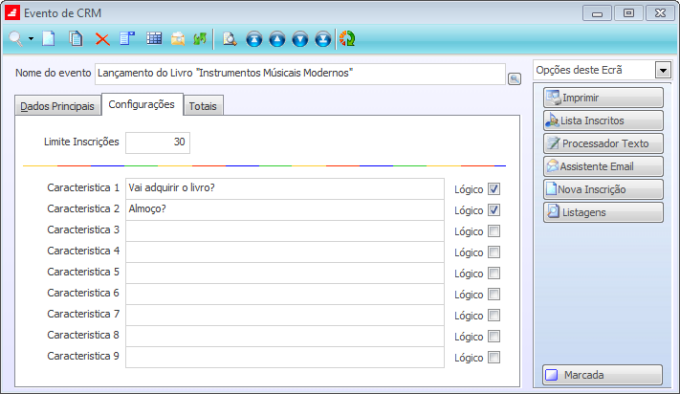The image size is (680, 394).
Task: Click Caracteristica 1 text field
Action: click(285, 189)
